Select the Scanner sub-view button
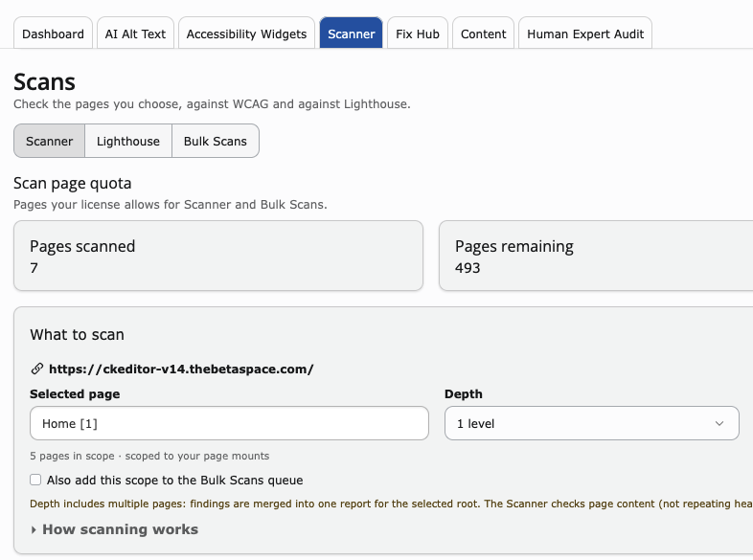 [50, 141]
